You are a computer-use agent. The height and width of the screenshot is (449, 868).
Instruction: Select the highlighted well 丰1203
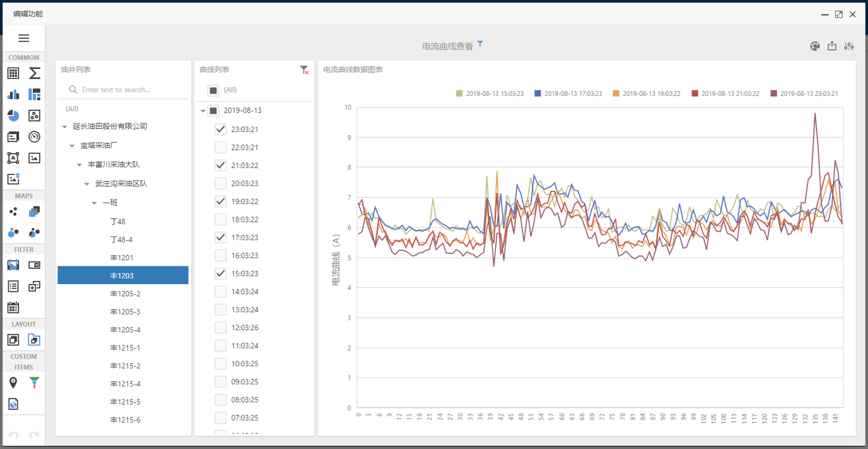click(123, 275)
